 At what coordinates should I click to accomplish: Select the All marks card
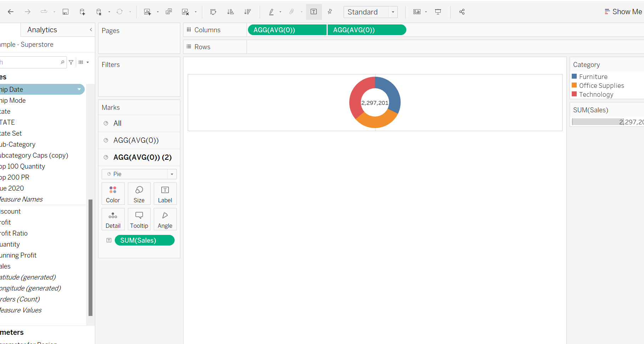coord(139,123)
